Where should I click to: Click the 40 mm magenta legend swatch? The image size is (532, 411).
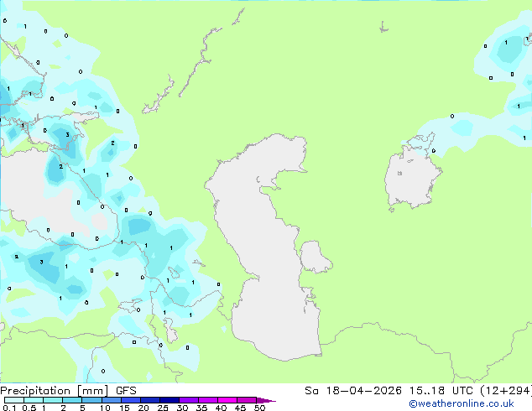[x=227, y=400]
